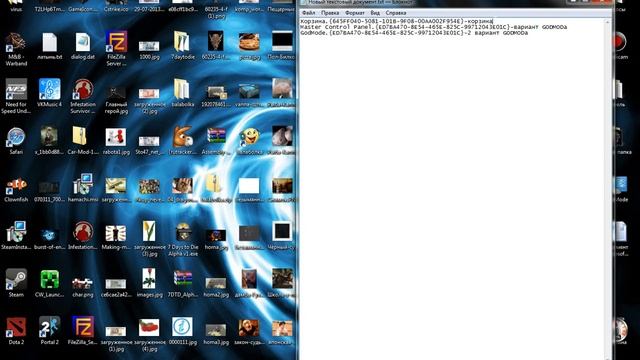Select the burst-of-energy image icon
Viewport: 640px width, 360px height.
[49, 239]
